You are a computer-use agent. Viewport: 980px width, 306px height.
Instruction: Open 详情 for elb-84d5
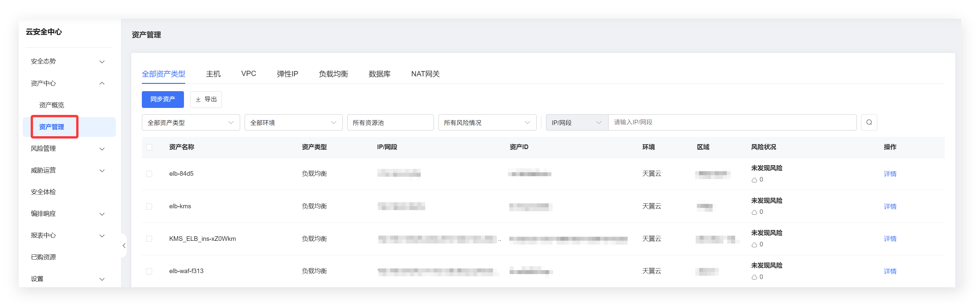(x=890, y=174)
